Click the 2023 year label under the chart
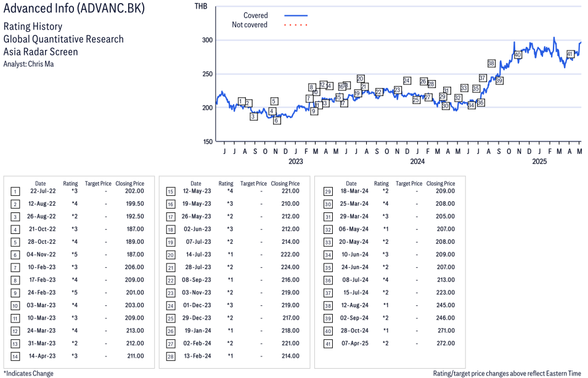Viewport: 588px width, 378px height. (x=295, y=161)
